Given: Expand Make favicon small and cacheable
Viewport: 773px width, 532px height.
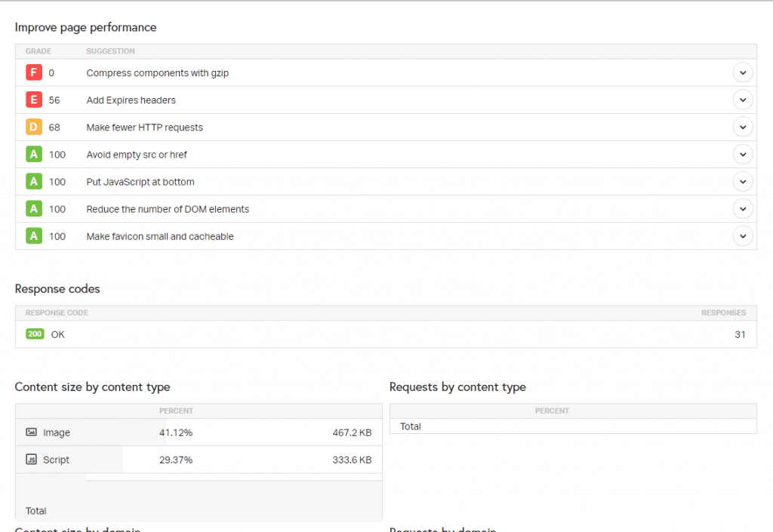Looking at the screenshot, I should [x=743, y=236].
